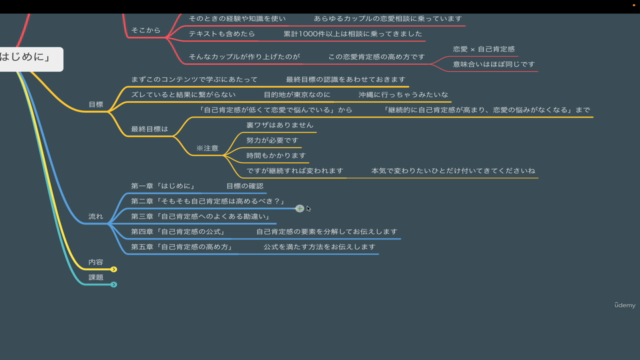The height and width of the screenshot is (360, 640).
Task: Click 努力が必要です node
Action: coord(272,140)
